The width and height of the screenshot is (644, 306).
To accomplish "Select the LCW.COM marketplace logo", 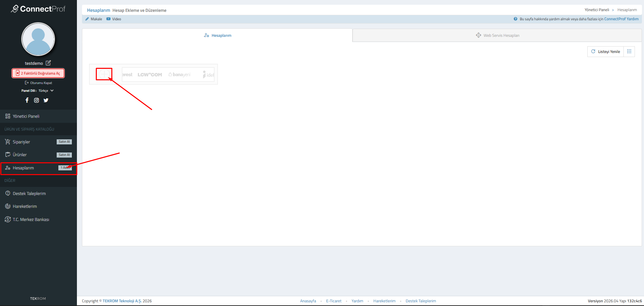I will click(150, 75).
